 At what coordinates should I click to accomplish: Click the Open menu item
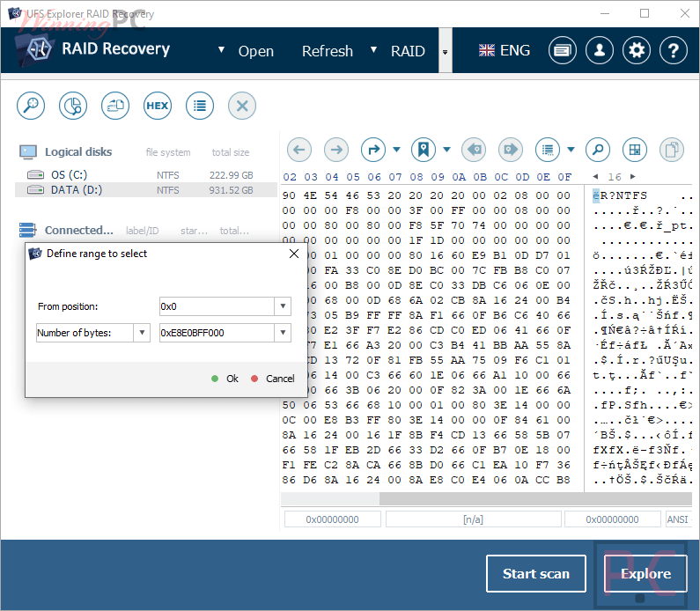click(x=256, y=51)
